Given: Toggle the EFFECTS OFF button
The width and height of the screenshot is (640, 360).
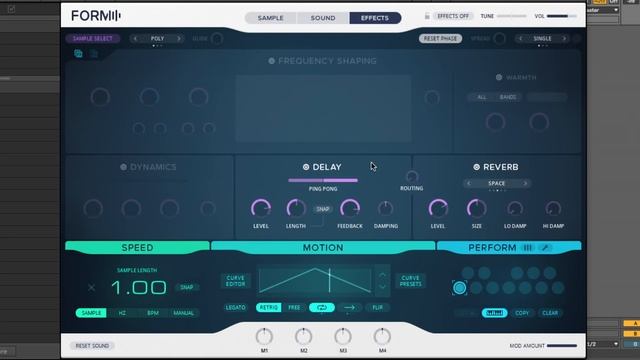Looking at the screenshot, I should 453,16.
